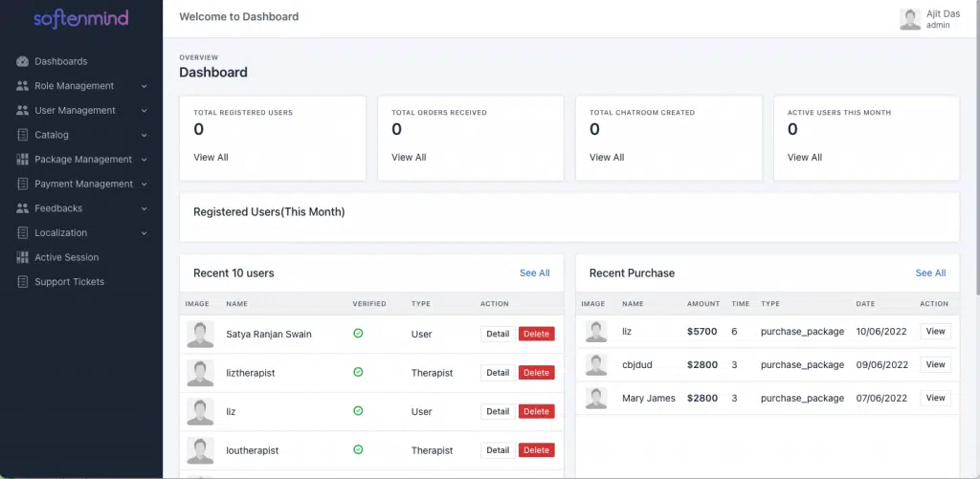Viewport: 980px width, 479px height.
Task: View liz's $5700 purchase
Action: pos(935,331)
